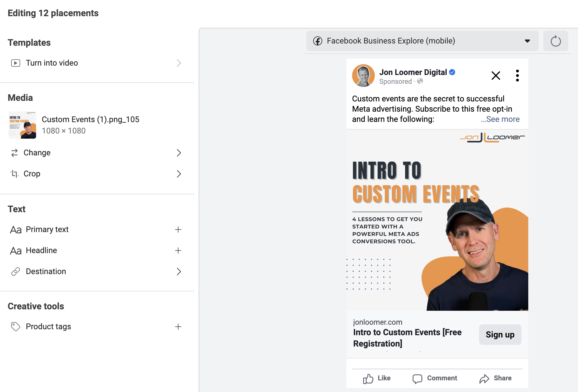Expand the Destination settings chevron
The image size is (578, 392).
point(179,272)
